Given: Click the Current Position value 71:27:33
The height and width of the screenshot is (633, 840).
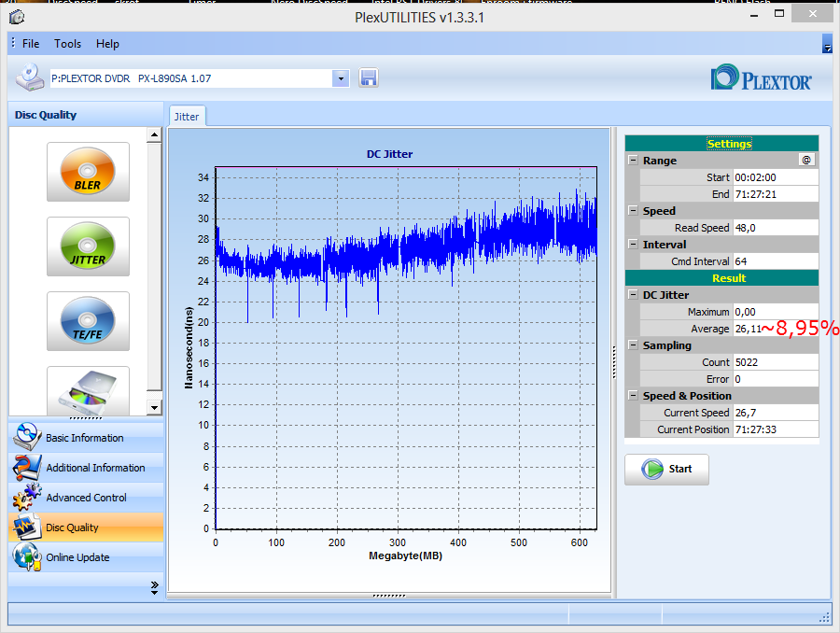Looking at the screenshot, I should pos(776,429).
